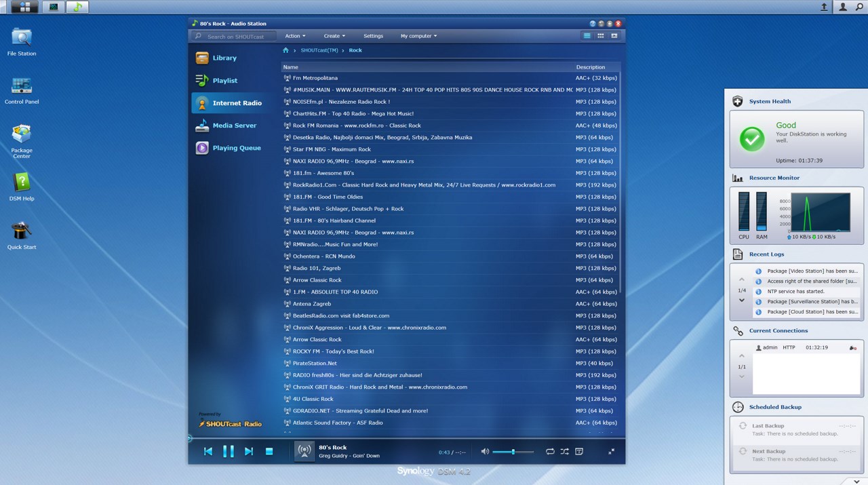Sort stations by Description column header
This screenshot has width=868, height=485.
(597, 67)
